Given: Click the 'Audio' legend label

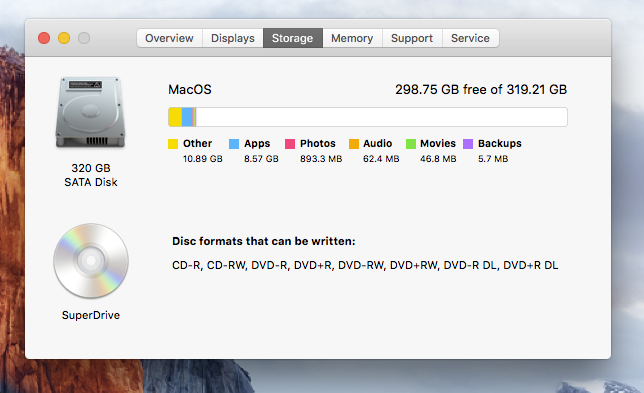Looking at the screenshot, I should tap(377, 143).
